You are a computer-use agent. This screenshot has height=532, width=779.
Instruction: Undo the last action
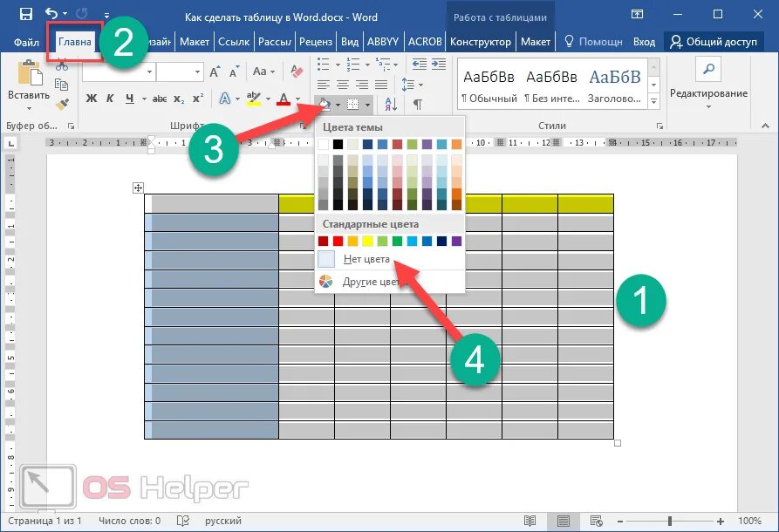pos(51,13)
